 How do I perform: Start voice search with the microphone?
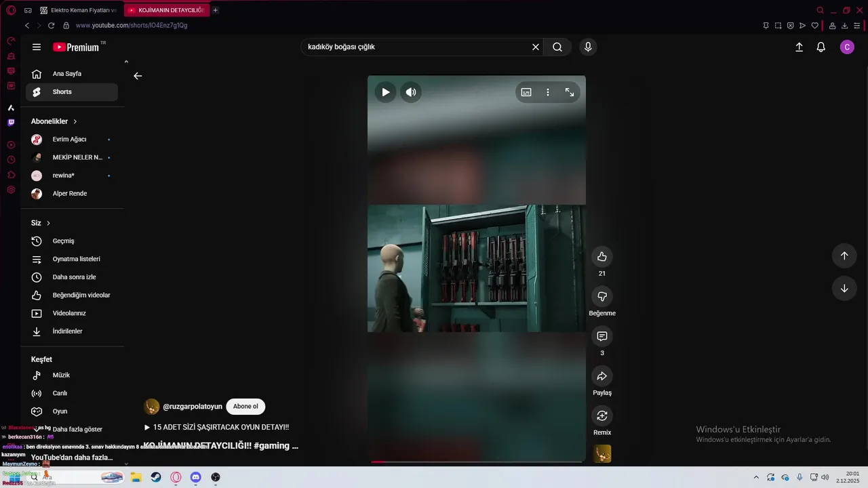(x=588, y=47)
